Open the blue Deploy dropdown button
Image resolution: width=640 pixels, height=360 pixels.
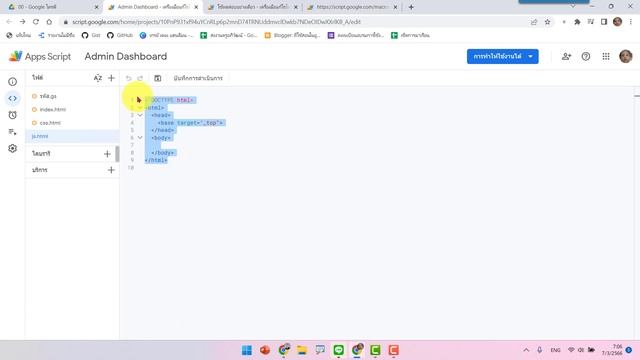(502, 56)
